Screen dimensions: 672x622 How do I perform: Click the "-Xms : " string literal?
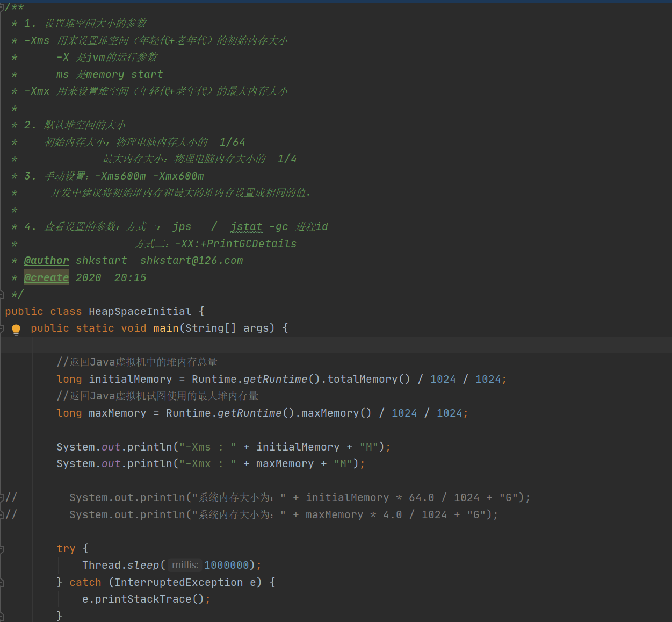(x=208, y=447)
